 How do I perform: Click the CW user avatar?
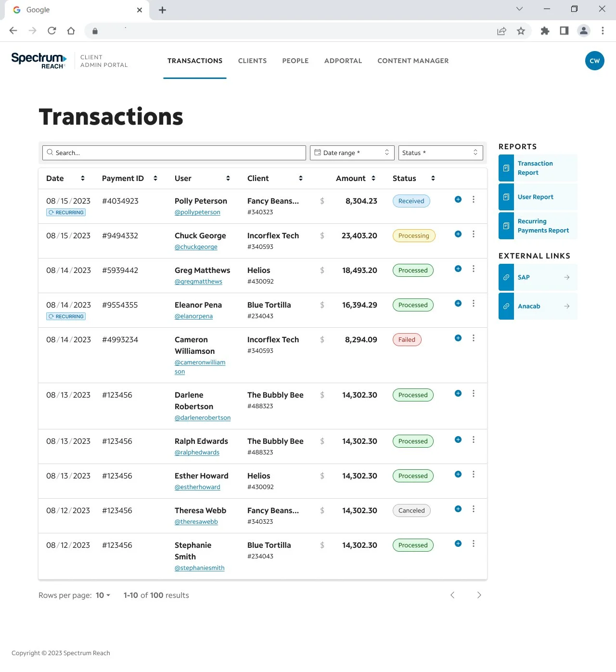[595, 61]
